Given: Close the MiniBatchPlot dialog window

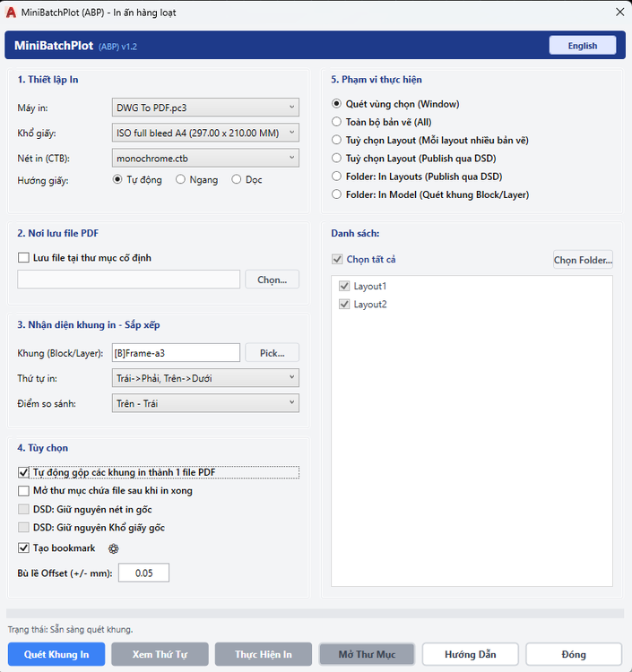Looking at the screenshot, I should pyautogui.click(x=619, y=12).
